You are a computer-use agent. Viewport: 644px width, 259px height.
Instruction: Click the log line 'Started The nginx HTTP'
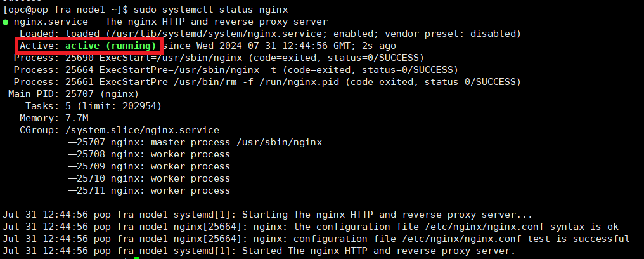click(259, 251)
